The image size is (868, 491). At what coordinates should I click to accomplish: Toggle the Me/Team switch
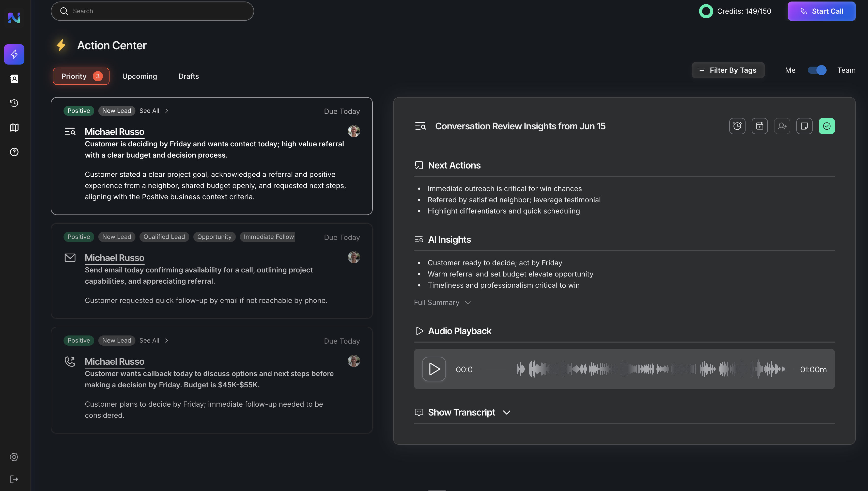(x=817, y=70)
